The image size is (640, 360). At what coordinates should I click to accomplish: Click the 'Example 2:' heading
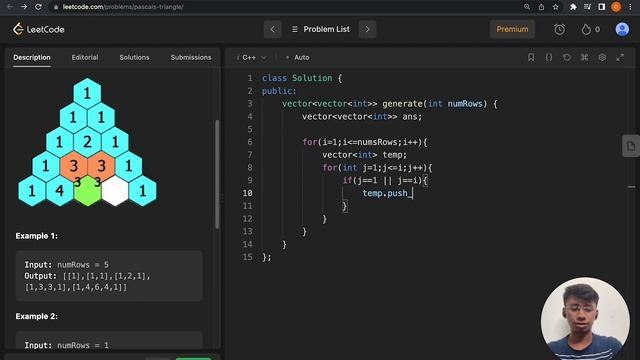(37, 316)
